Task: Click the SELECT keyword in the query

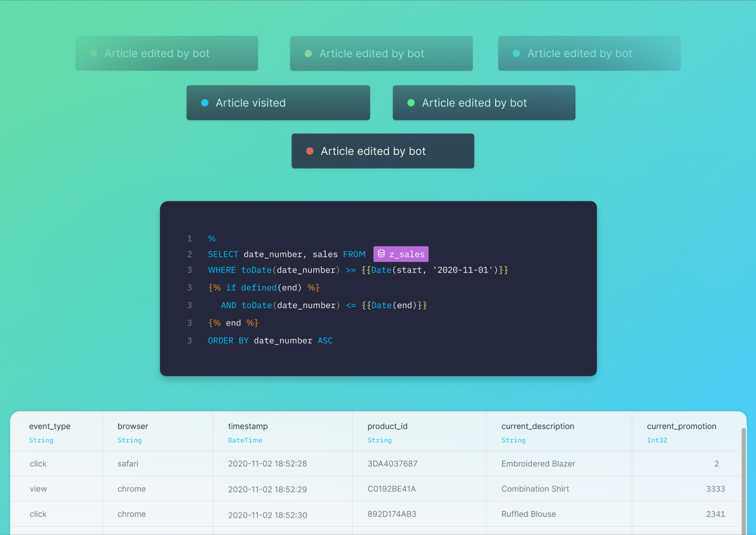Action: point(223,254)
